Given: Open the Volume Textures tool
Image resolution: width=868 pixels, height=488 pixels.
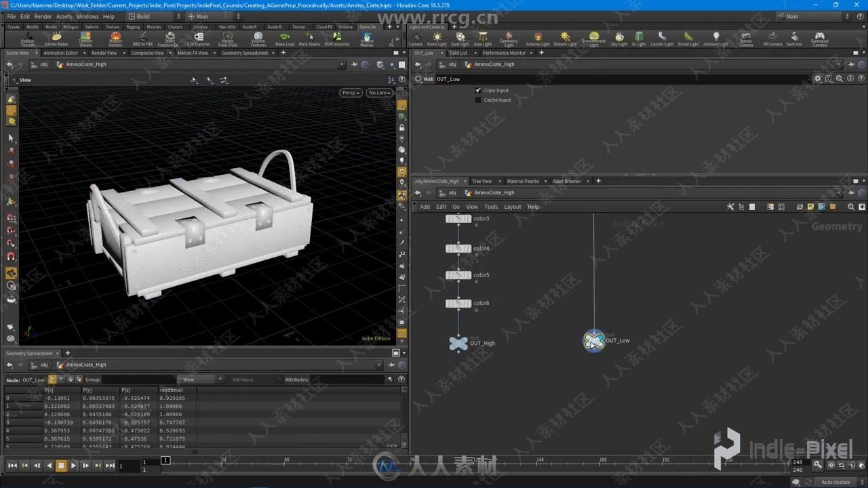Looking at the screenshot, I should 258,39.
